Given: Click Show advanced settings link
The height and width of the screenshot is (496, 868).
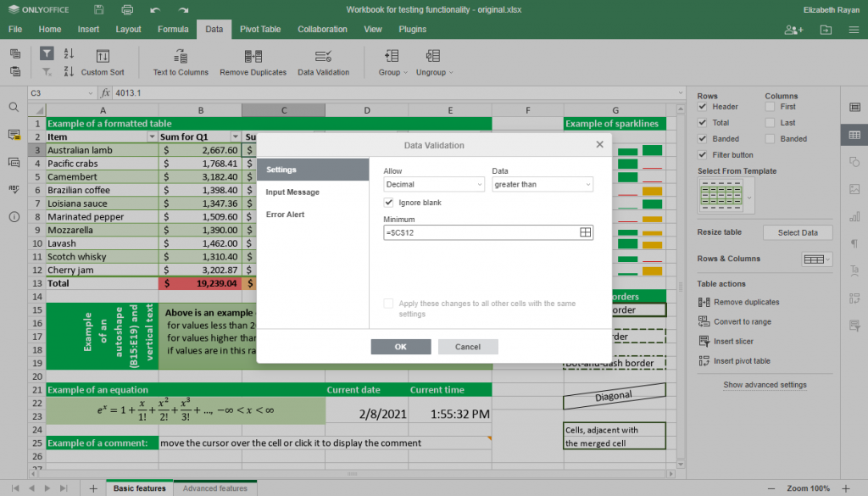Looking at the screenshot, I should click(764, 386).
